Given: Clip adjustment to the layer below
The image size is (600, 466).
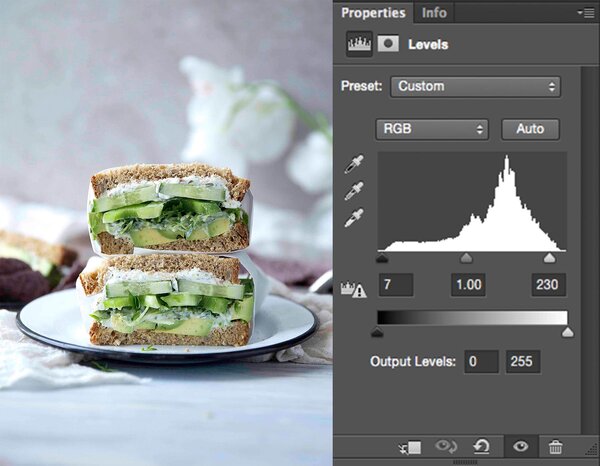Looking at the screenshot, I should (410, 447).
